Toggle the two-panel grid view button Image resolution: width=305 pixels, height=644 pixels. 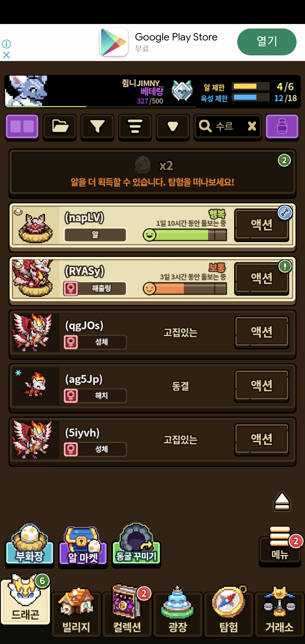coord(22,127)
